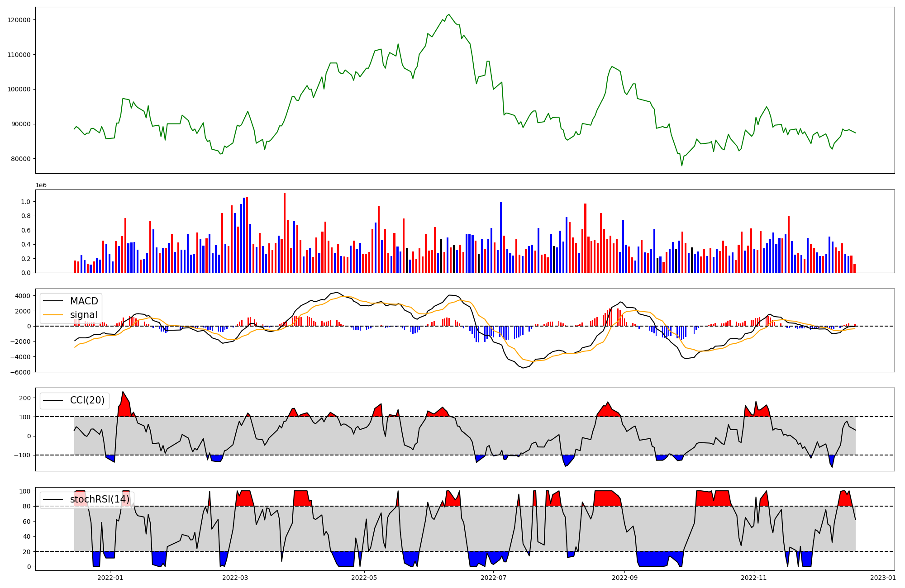Click the 0.4 volume axis tick
Screen dimensions: 905x588
[25, 245]
